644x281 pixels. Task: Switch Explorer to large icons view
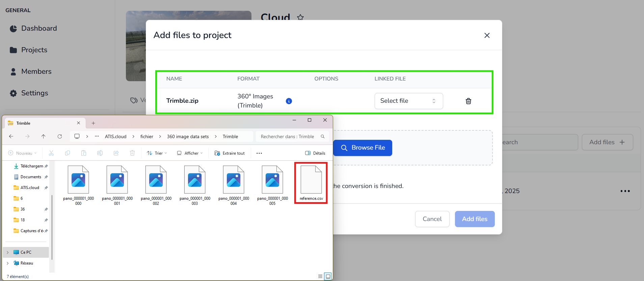click(328, 276)
